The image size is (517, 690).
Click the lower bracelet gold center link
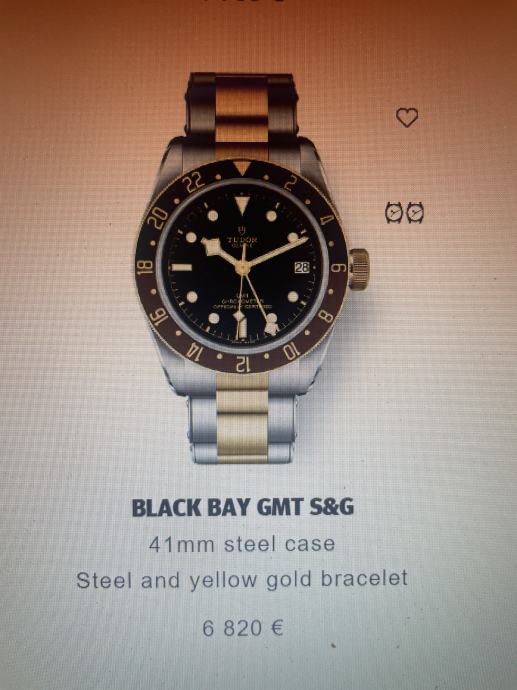[243, 418]
